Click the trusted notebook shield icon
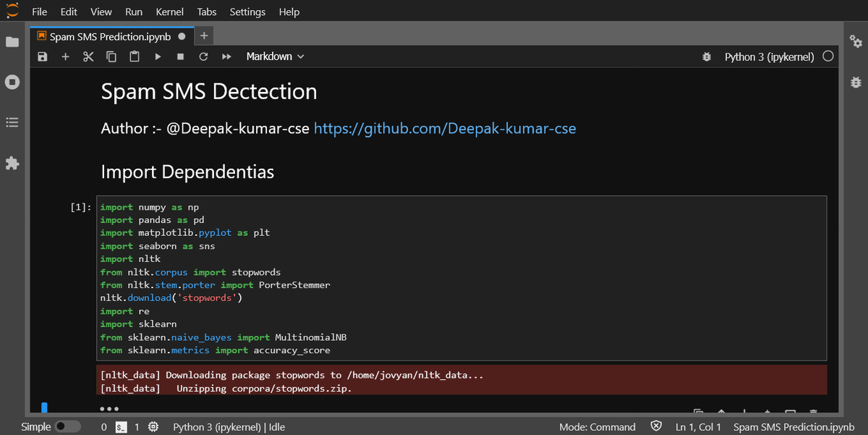The width and height of the screenshot is (868, 435). pos(656,427)
